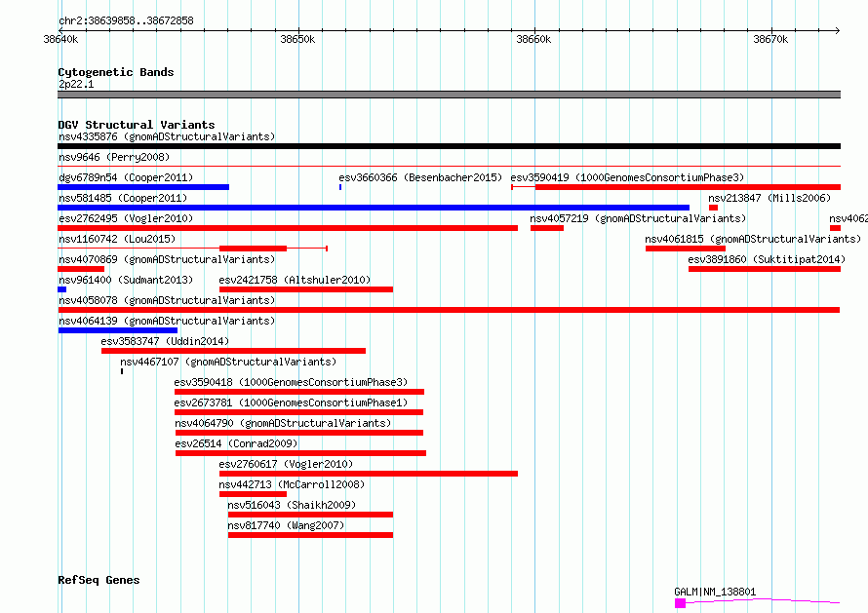
Task: Click nsv4061815 (gnomADStructuralVariants) label
Action: (x=753, y=239)
